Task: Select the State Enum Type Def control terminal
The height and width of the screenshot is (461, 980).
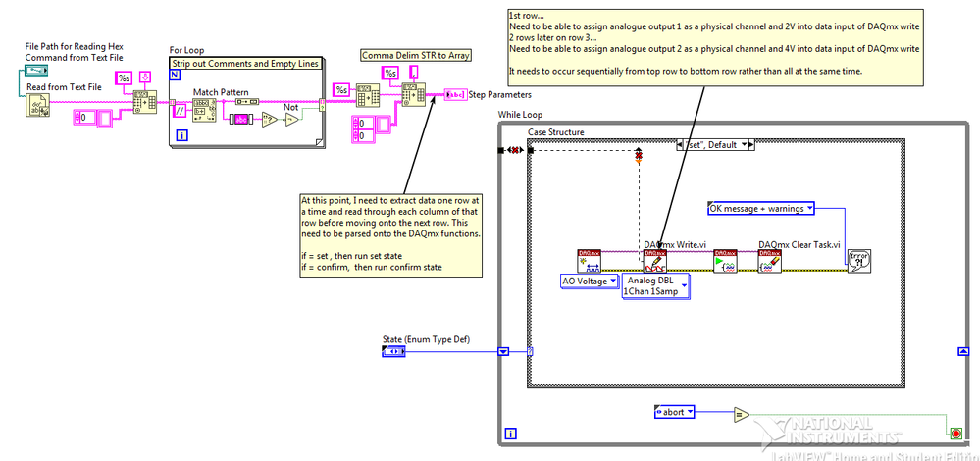Action: click(x=393, y=352)
